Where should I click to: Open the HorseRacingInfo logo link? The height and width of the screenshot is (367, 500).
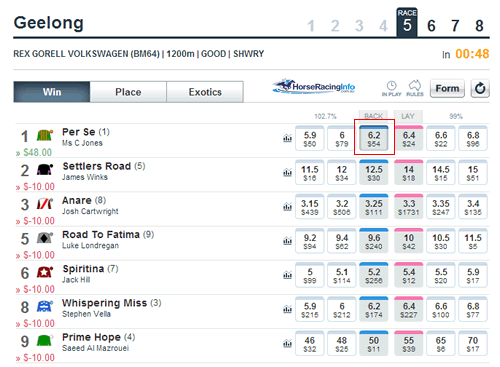click(314, 86)
